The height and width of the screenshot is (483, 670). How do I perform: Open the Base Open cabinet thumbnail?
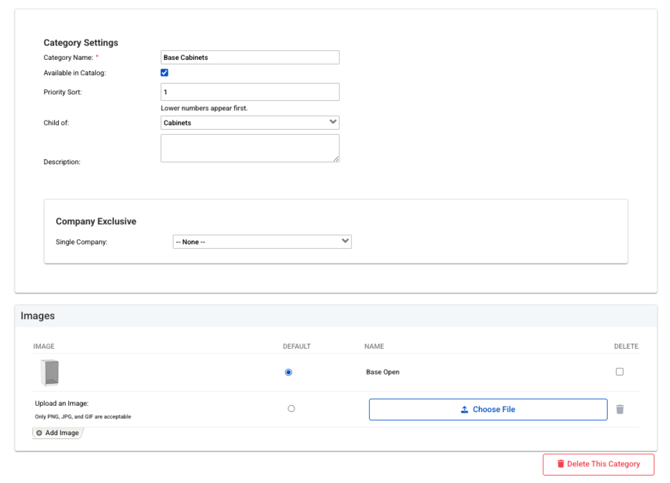(50, 372)
